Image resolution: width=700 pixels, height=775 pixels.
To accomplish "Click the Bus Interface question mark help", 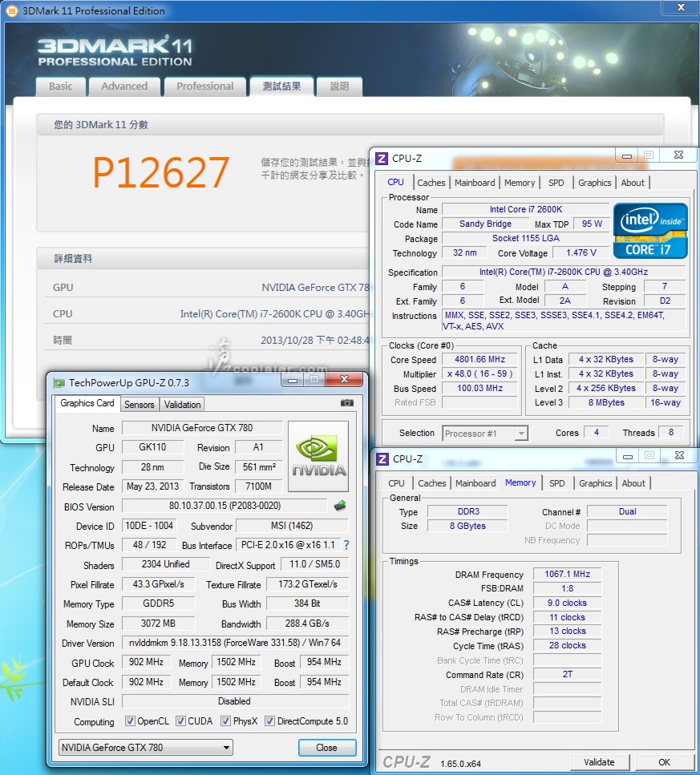I will click(346, 545).
